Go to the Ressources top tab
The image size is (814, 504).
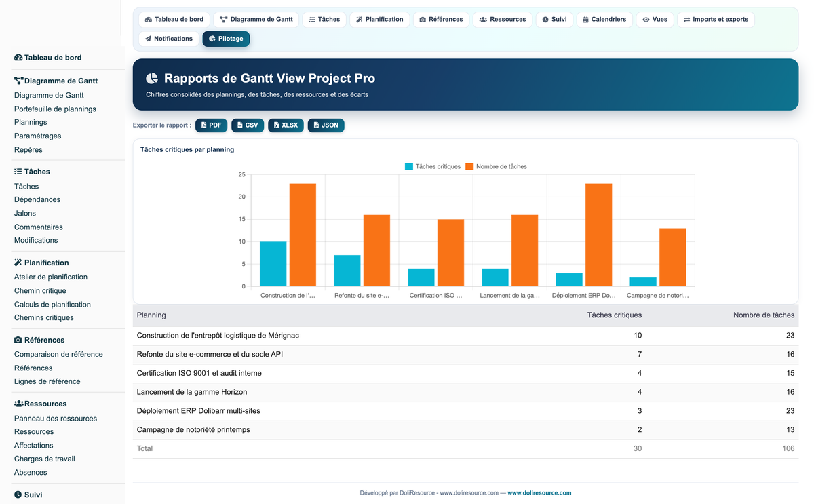tap(503, 20)
